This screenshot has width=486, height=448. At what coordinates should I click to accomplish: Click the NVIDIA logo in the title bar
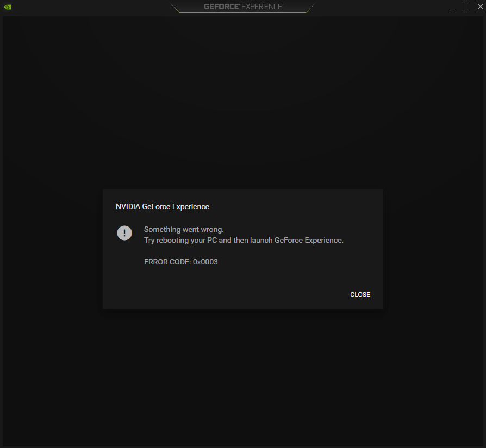pos(7,7)
